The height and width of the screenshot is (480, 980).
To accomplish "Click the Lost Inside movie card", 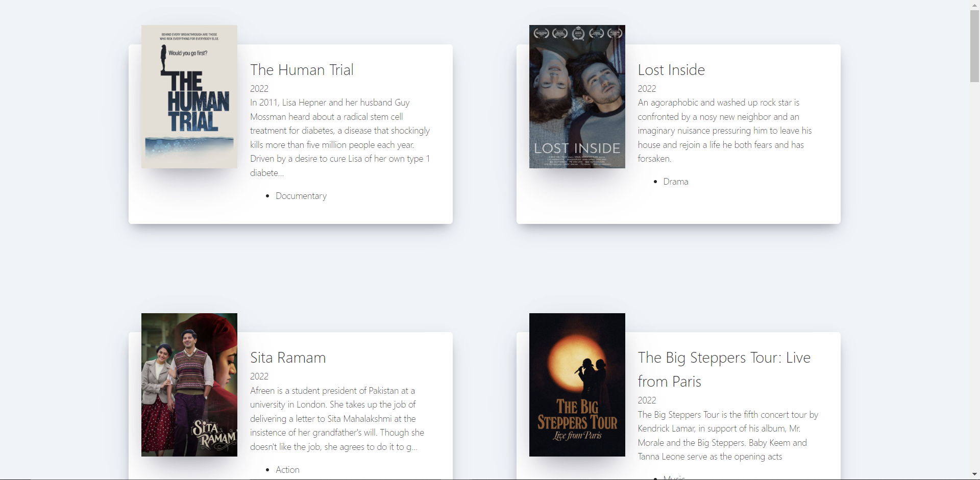I will click(x=740, y=214).
